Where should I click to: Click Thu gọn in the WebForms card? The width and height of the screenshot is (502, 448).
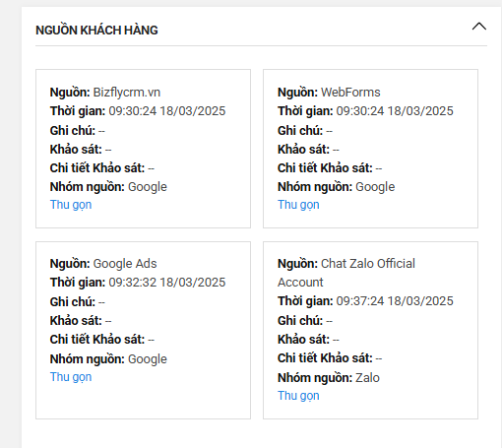(298, 205)
